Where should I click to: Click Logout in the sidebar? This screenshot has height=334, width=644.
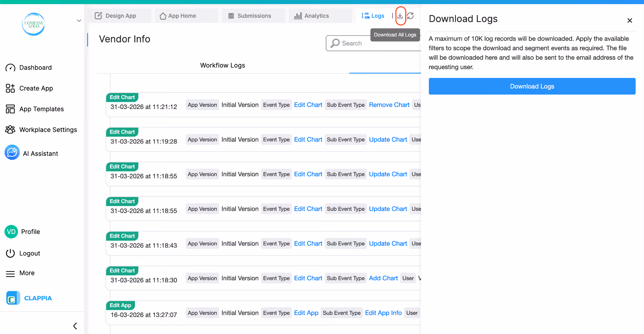point(30,254)
